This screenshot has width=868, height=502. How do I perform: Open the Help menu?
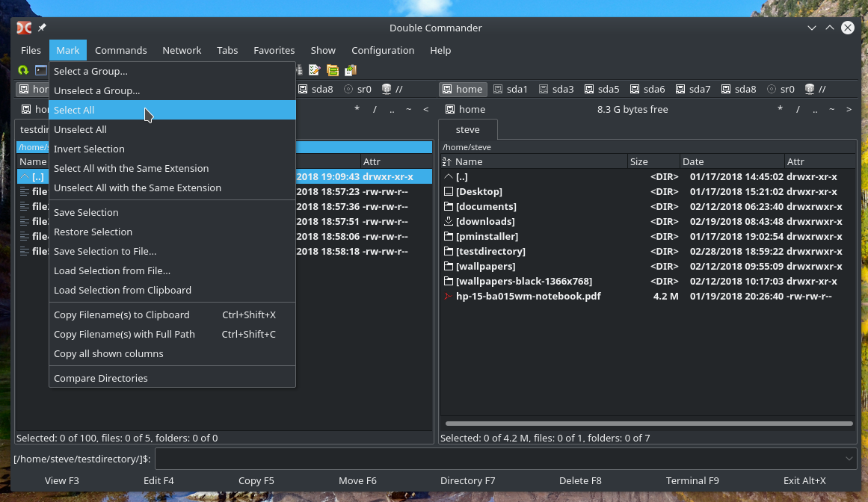[440, 50]
